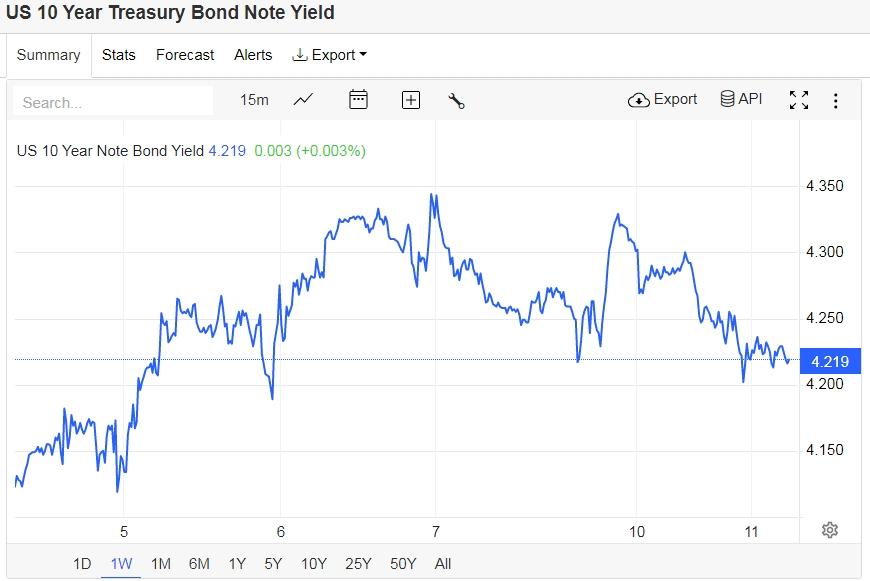Switch to the Stats tab

(x=118, y=55)
